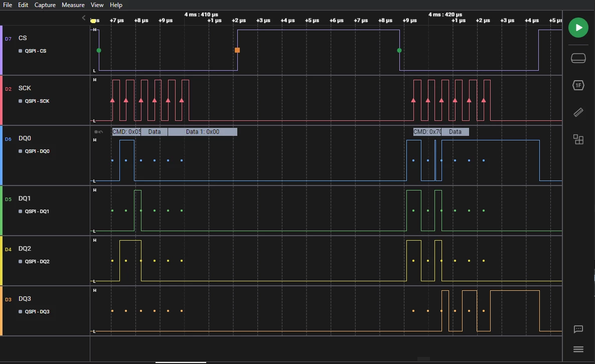Click the analyzer toggle icon on DQ0 row
Screen dimensions: 595x364
pos(98,132)
